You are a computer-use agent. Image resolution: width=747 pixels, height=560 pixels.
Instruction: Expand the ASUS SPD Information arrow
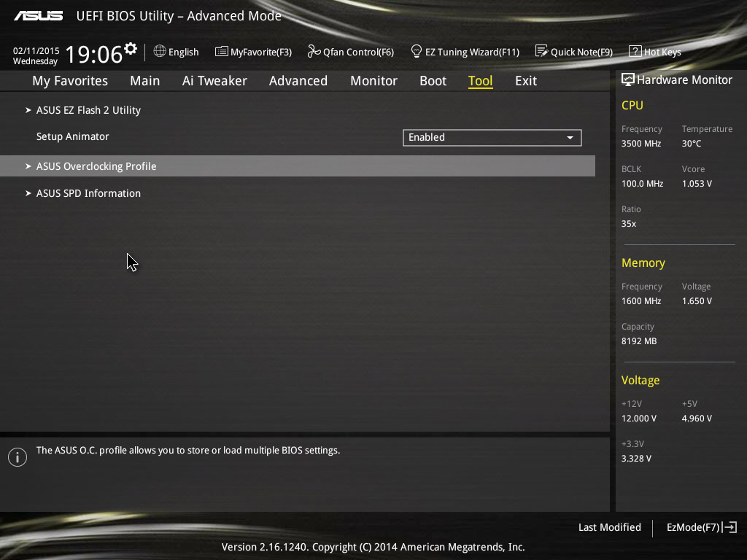click(x=28, y=193)
